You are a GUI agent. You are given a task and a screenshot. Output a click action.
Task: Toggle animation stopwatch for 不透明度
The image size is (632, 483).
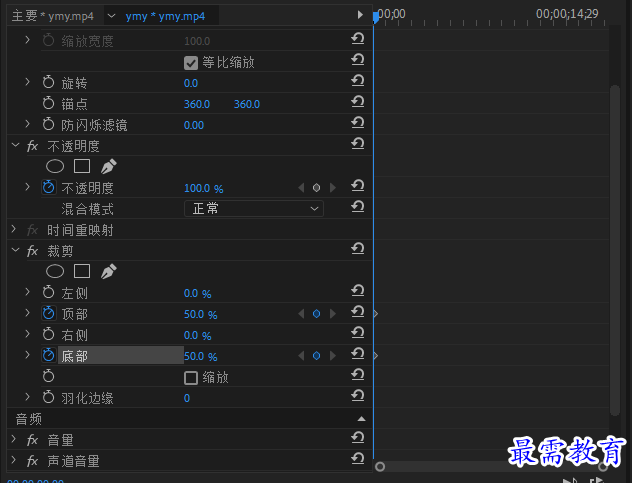pos(48,187)
